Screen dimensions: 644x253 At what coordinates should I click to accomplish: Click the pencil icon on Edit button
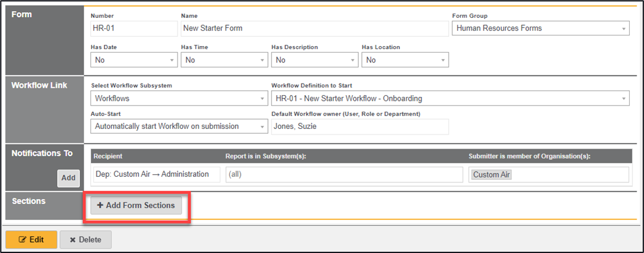pos(23,239)
